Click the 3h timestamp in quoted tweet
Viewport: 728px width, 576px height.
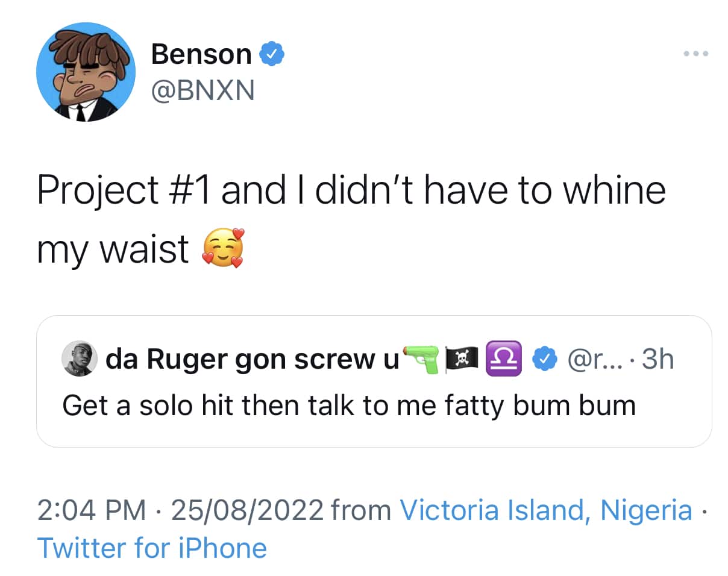658,360
